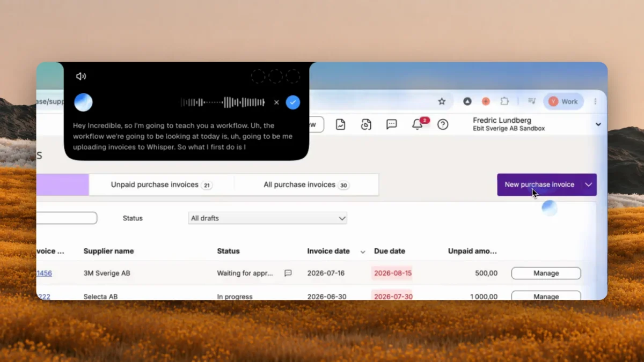Viewport: 644px width, 362px height.
Task: Click In progress status text
Action: tap(235, 297)
